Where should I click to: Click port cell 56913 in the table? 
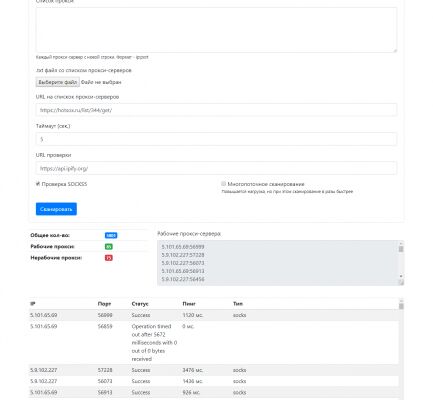tap(105, 392)
